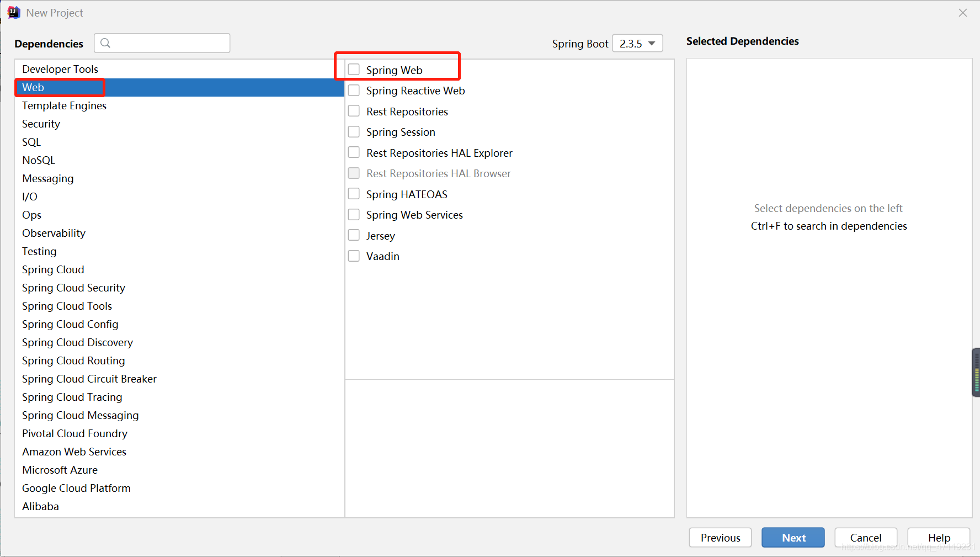
Task: Click the Jersey label text
Action: tap(381, 236)
